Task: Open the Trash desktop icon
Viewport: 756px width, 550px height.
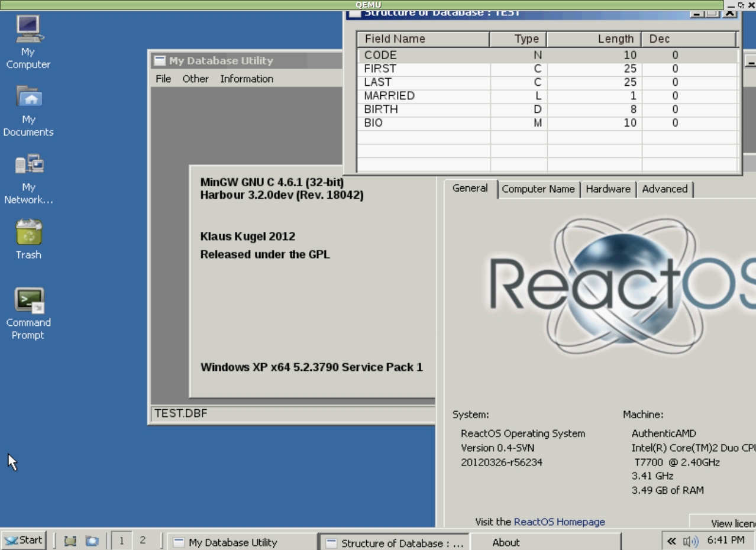Action: click(28, 240)
